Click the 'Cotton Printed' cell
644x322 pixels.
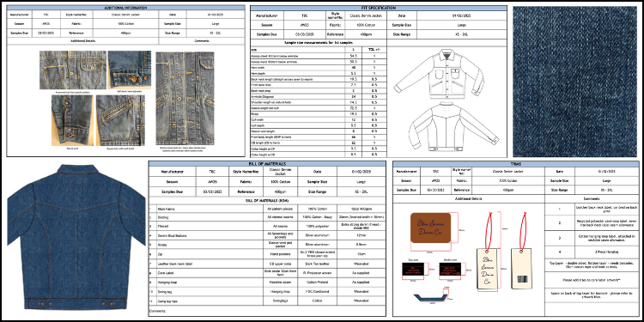(x=317, y=283)
